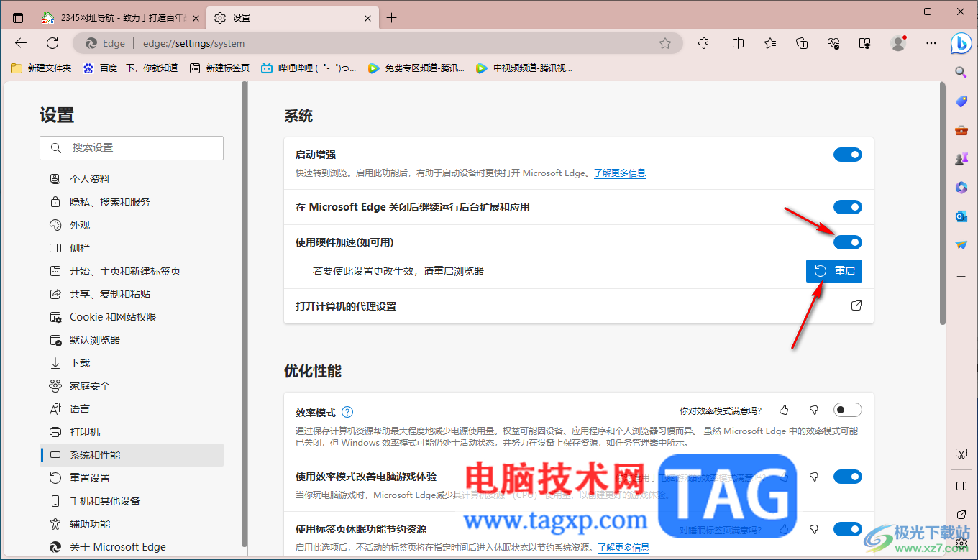Open Microsoft 365 sidebar icon

click(x=961, y=188)
